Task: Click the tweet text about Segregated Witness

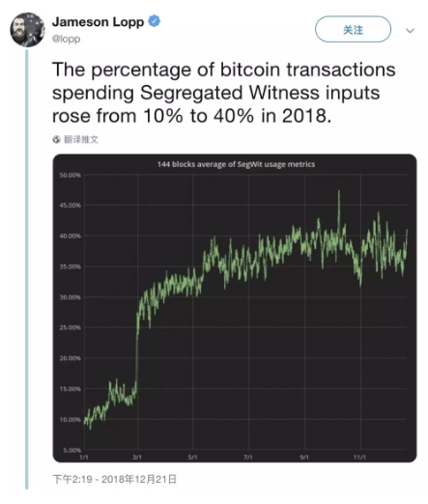Action: tap(224, 93)
